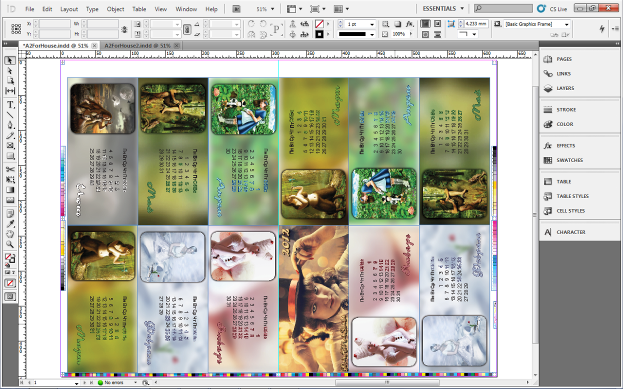Click the drop shadow icon
623x389 pixels.
pyautogui.click(x=398, y=24)
